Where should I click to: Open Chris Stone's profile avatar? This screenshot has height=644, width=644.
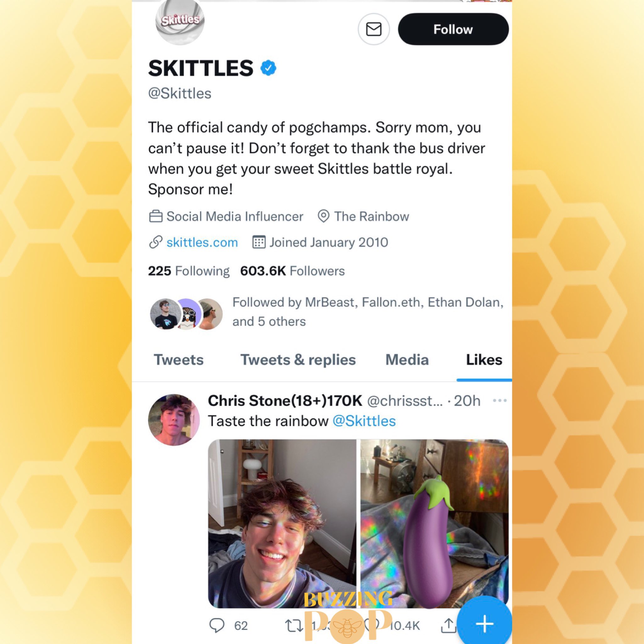tap(174, 420)
